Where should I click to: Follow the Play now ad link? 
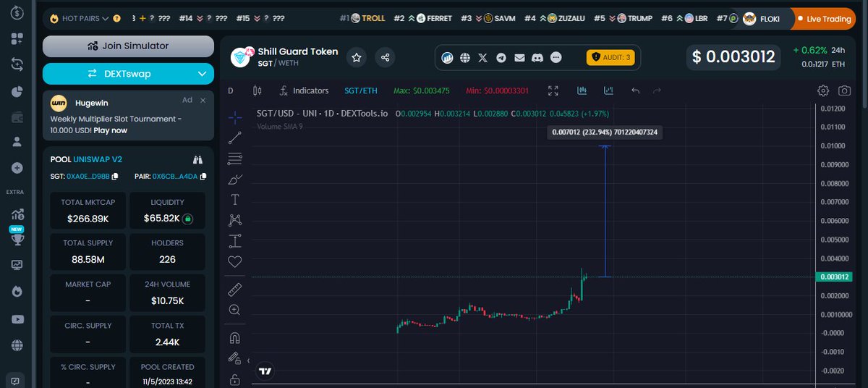(110, 130)
